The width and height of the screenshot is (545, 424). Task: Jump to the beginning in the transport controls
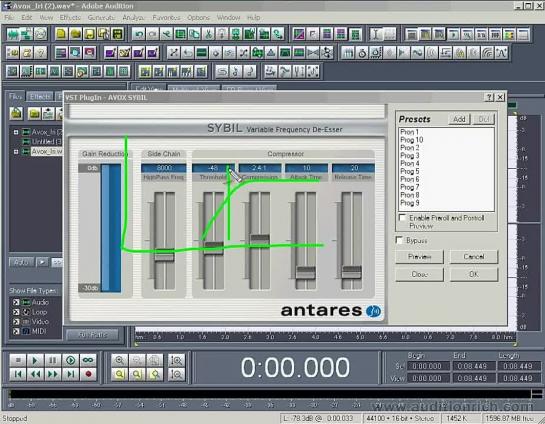point(18,374)
